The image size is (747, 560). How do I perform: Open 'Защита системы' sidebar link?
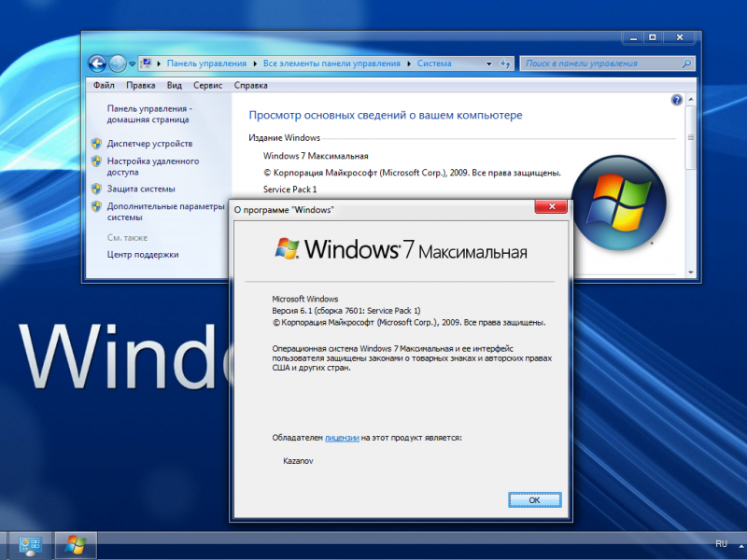(x=141, y=189)
